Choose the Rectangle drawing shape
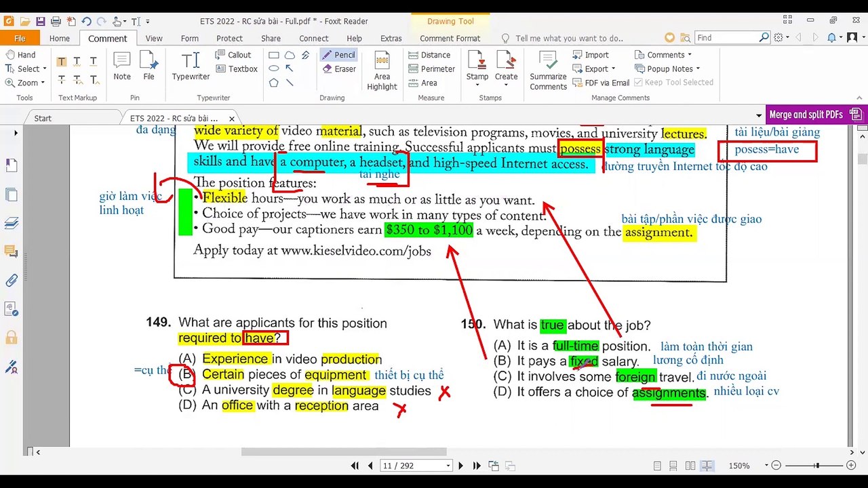This screenshot has height=488, width=868. coord(274,55)
